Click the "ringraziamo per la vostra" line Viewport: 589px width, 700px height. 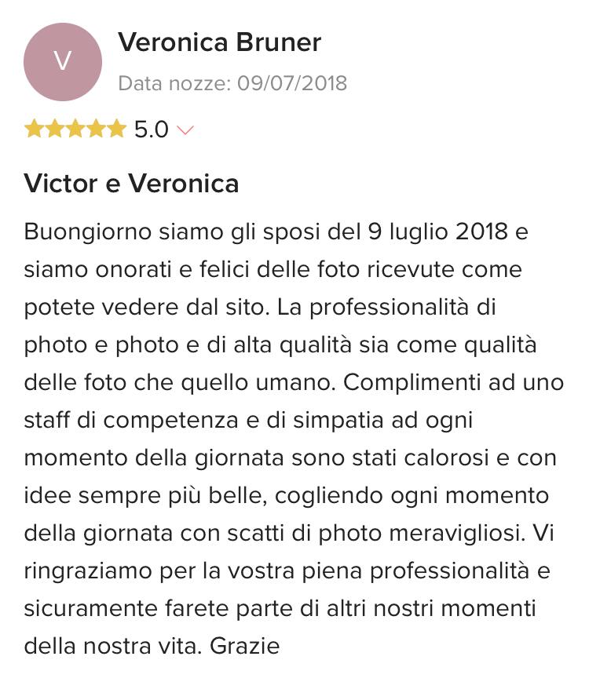coord(287,571)
